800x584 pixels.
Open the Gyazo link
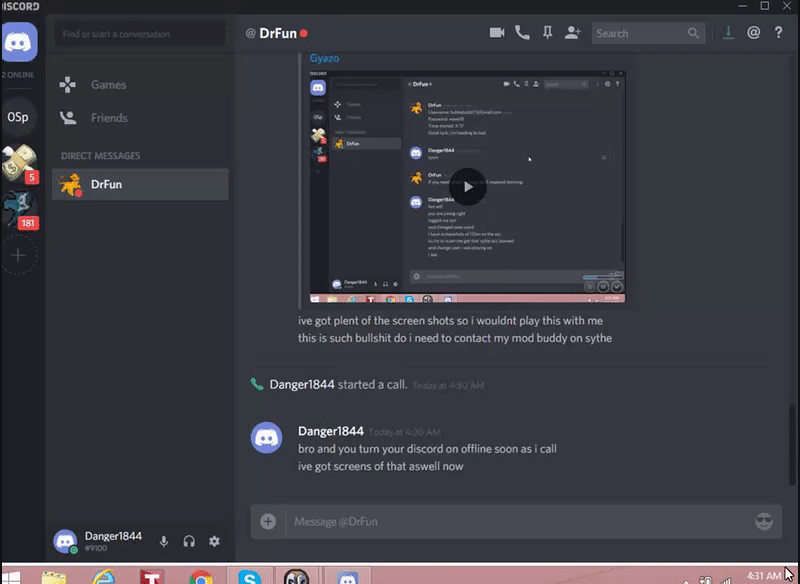tap(324, 58)
